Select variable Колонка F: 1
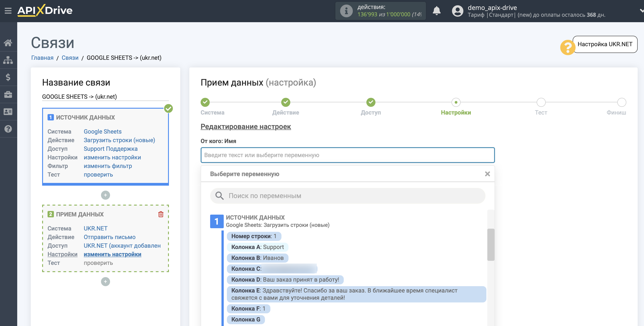The width and height of the screenshot is (644, 326). point(248,309)
